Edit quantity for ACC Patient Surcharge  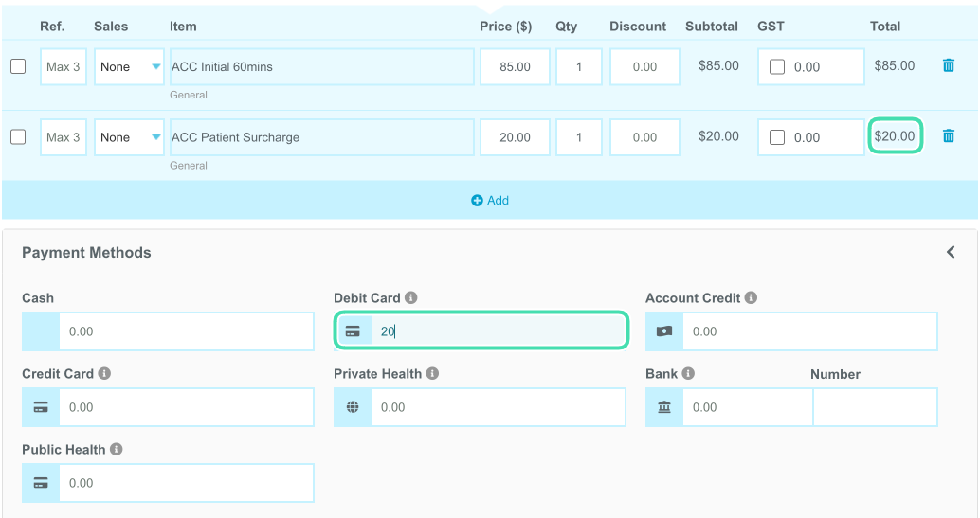pos(579,137)
